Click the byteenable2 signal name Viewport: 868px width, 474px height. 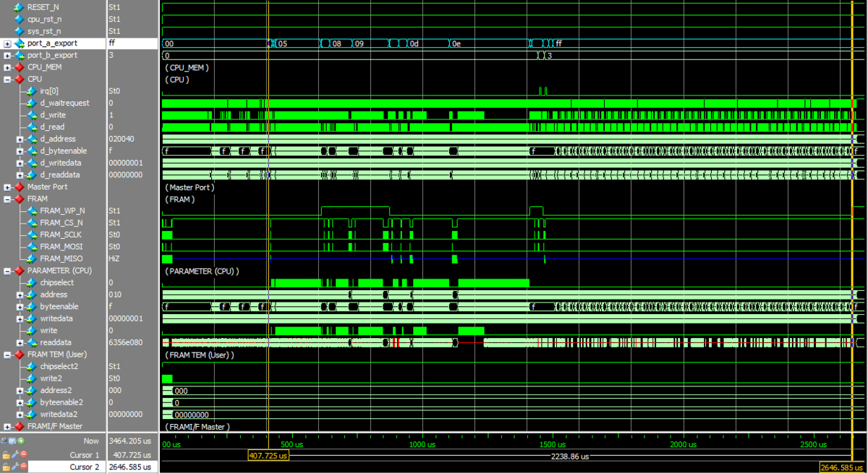tap(61, 402)
